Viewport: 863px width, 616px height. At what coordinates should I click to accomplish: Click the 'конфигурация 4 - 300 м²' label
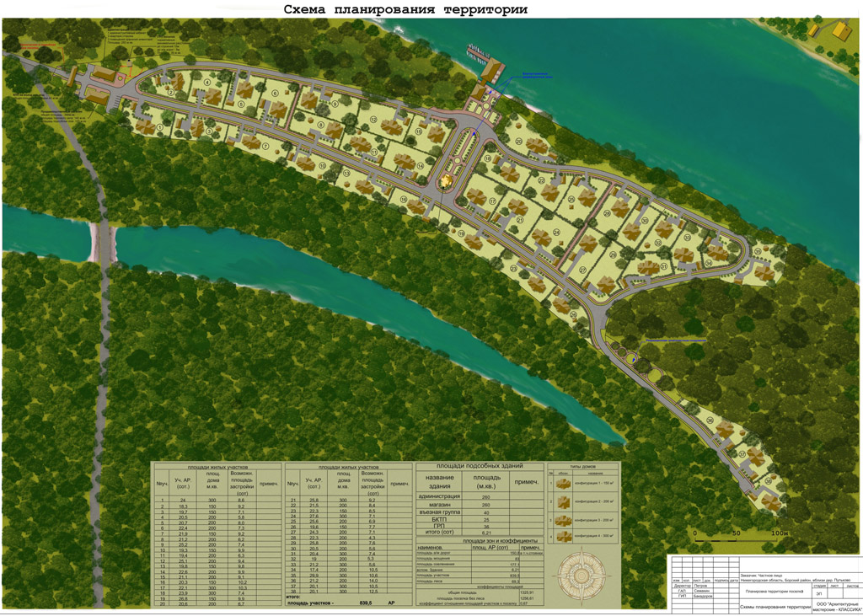(x=594, y=536)
